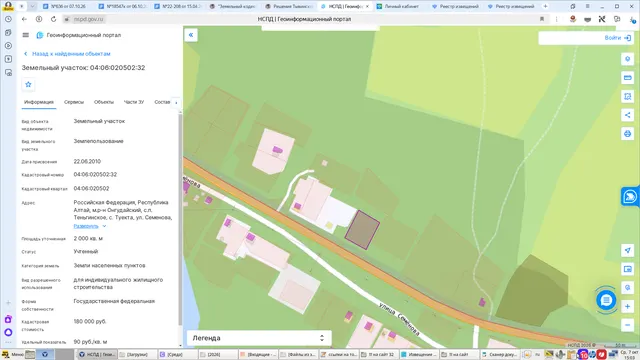Image resolution: width=640 pixels, height=360 pixels.
Task: Open the browser tab list dropdown arrow
Action: [x=32, y=7]
